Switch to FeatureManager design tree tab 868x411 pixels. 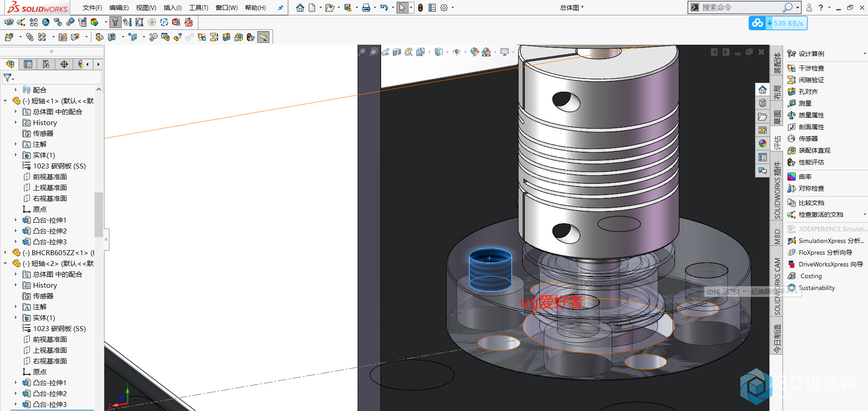click(x=10, y=64)
